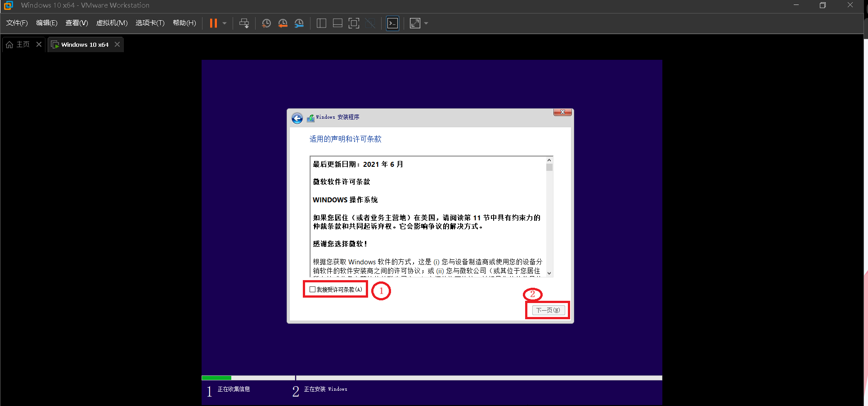Expand the stretch display dropdown arrow
Viewport: 868px width, 406px height.
tap(426, 23)
